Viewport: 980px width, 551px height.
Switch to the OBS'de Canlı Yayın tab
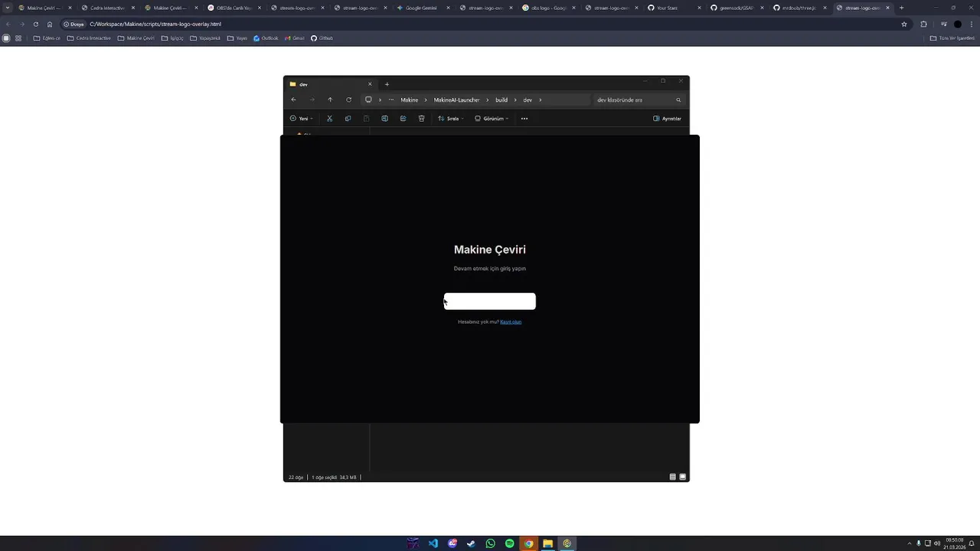pyautogui.click(x=234, y=8)
